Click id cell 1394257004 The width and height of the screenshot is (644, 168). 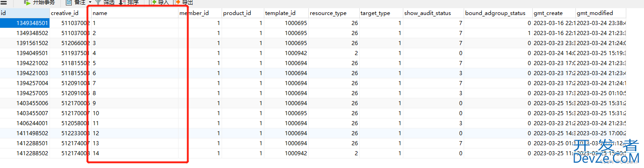pyautogui.click(x=25, y=83)
